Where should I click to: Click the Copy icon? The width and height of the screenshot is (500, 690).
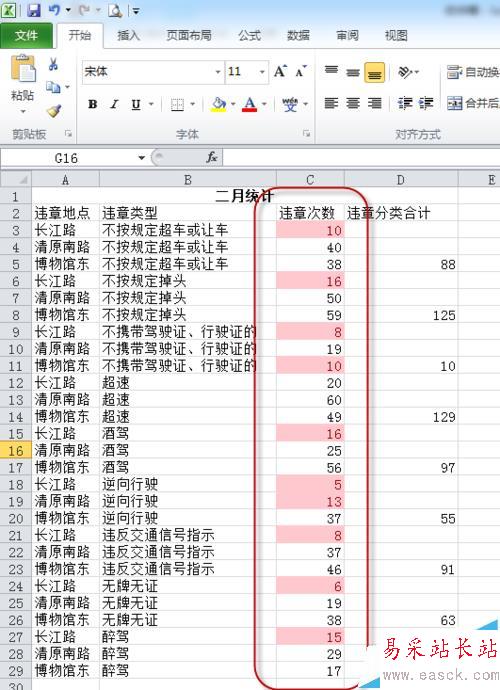coord(53,87)
